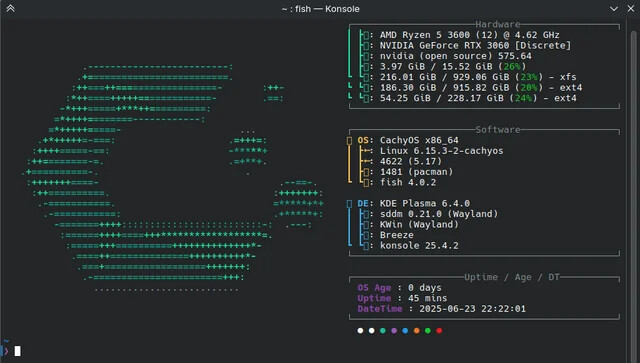Click the orange color dot

[416, 331]
